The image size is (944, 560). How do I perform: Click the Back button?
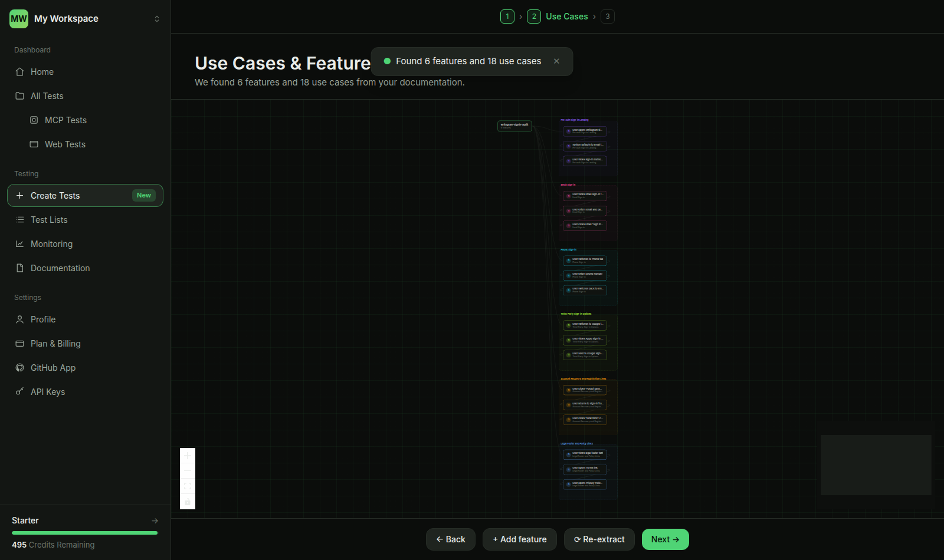pos(451,539)
